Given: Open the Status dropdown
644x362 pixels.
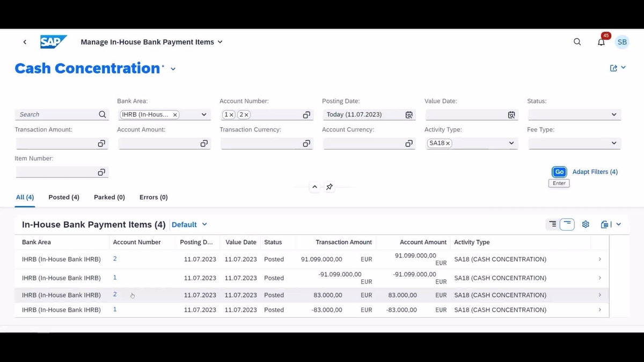Looking at the screenshot, I should pyautogui.click(x=613, y=114).
